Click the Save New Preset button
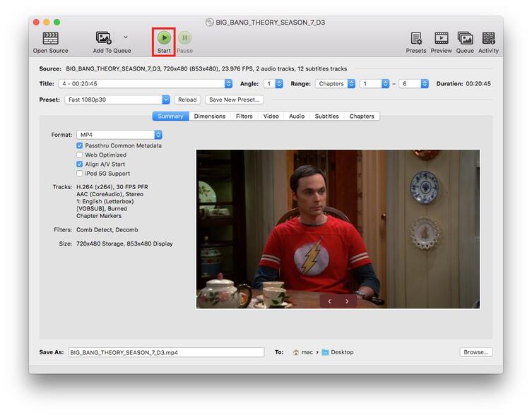The image size is (532, 415). tap(235, 100)
